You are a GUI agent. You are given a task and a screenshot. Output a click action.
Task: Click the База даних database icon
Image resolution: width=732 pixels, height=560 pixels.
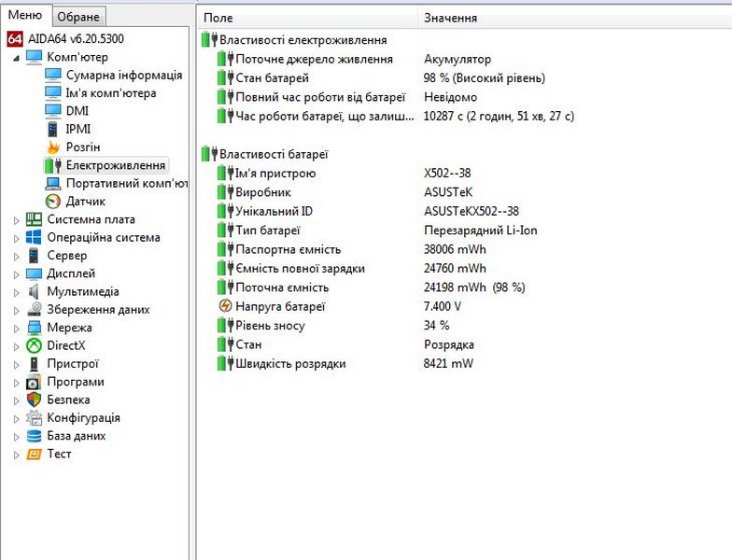point(33,436)
